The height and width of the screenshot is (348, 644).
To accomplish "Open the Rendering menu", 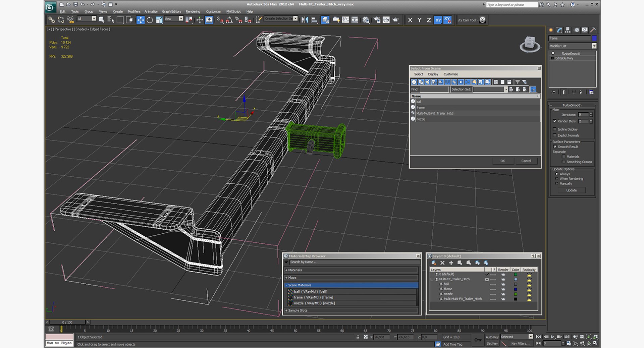I will click(193, 11).
